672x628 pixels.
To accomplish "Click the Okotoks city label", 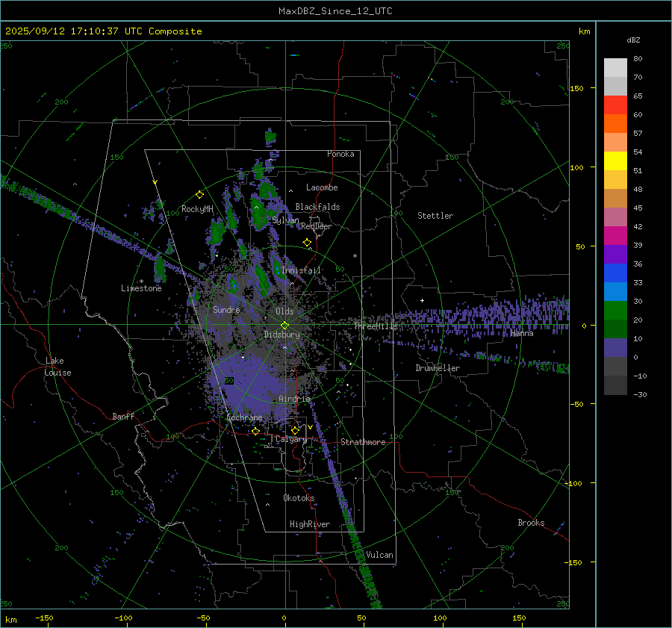I will pos(299,497).
